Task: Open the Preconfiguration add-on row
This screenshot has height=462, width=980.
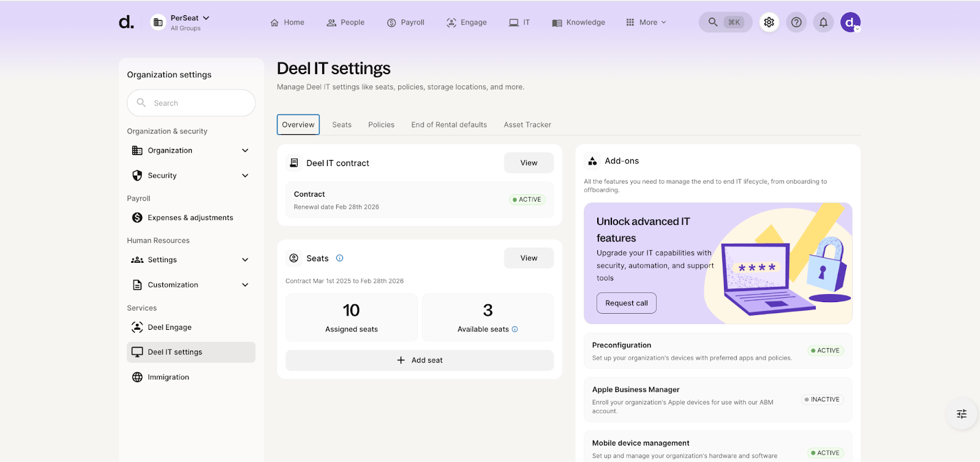Action: click(x=718, y=350)
